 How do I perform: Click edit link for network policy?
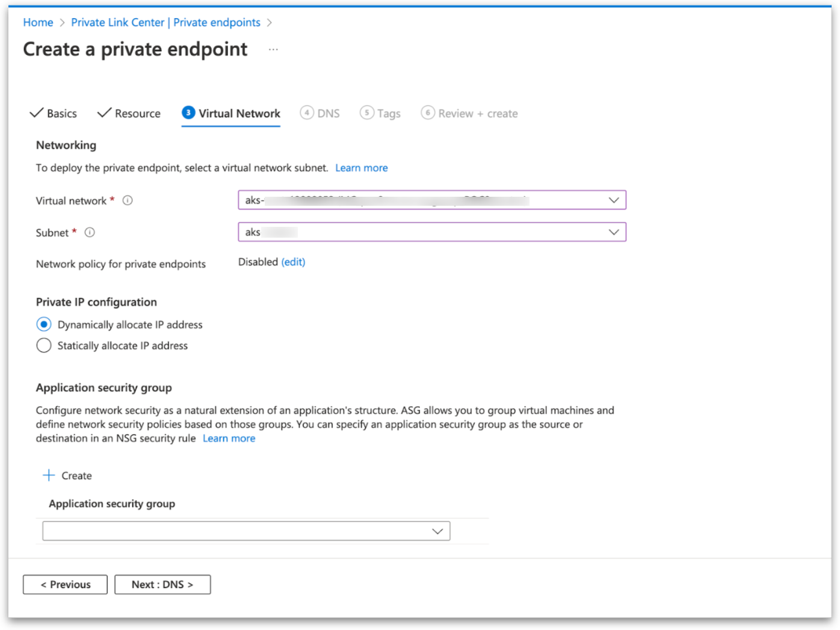pos(293,262)
